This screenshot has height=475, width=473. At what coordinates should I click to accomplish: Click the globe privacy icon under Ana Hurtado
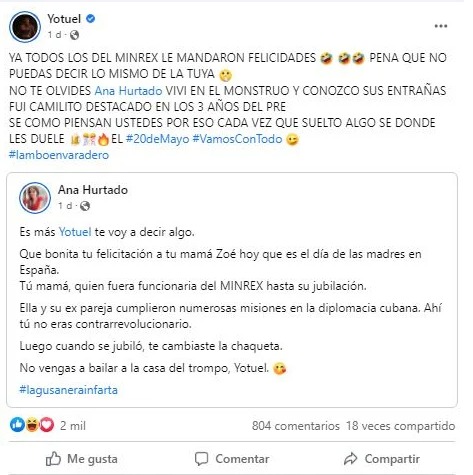(85, 206)
